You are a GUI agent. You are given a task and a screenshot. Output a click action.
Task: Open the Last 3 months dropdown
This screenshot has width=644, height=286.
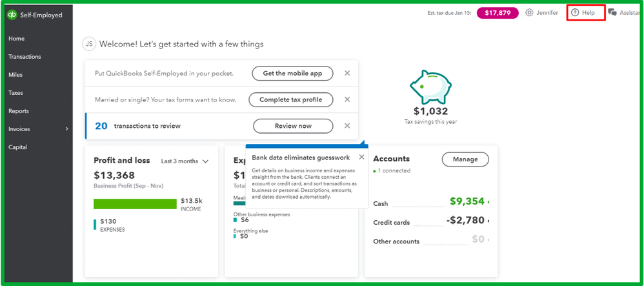click(185, 161)
